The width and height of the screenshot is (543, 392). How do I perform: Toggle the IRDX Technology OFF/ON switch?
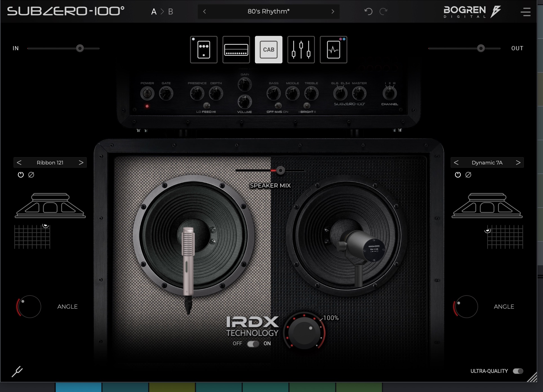[x=253, y=344]
